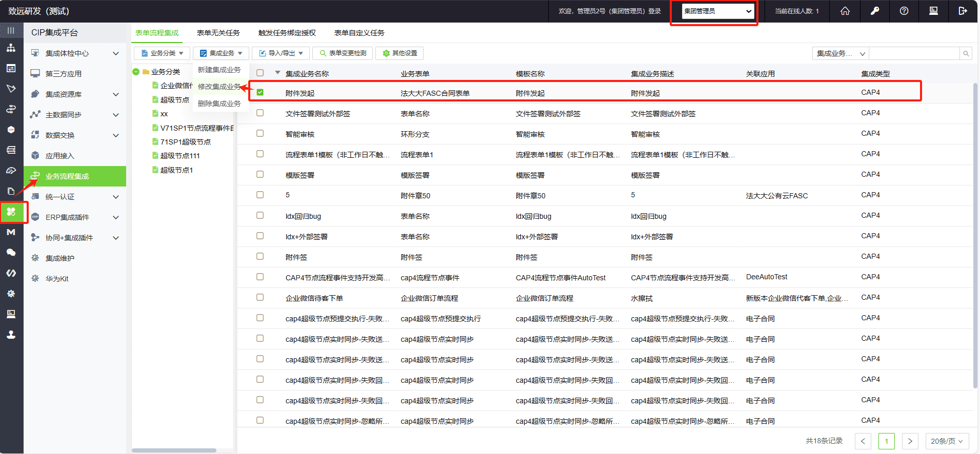This screenshot has height=454, width=980.
Task: Open the document pages sidebar icon
Action: point(11,191)
